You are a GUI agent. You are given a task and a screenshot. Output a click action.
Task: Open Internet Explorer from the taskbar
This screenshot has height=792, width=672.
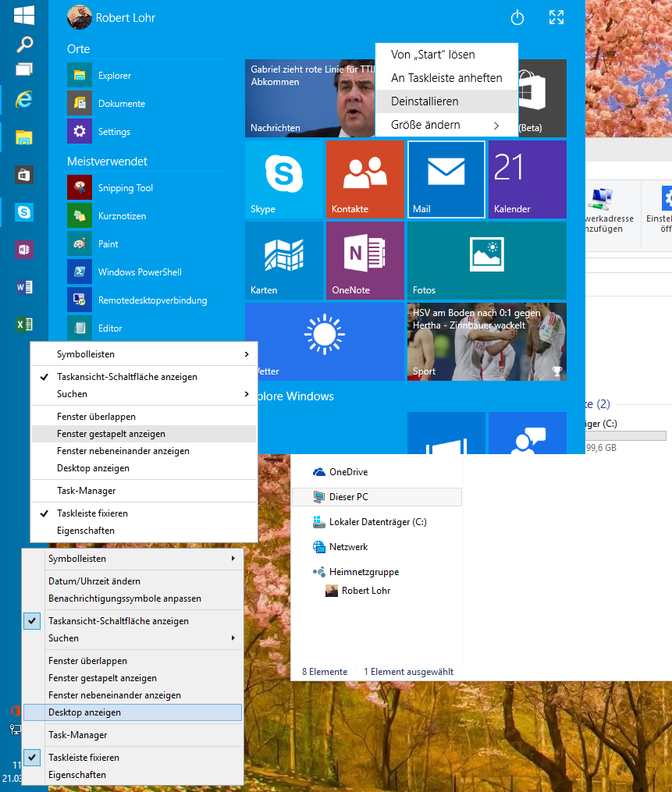[x=24, y=98]
